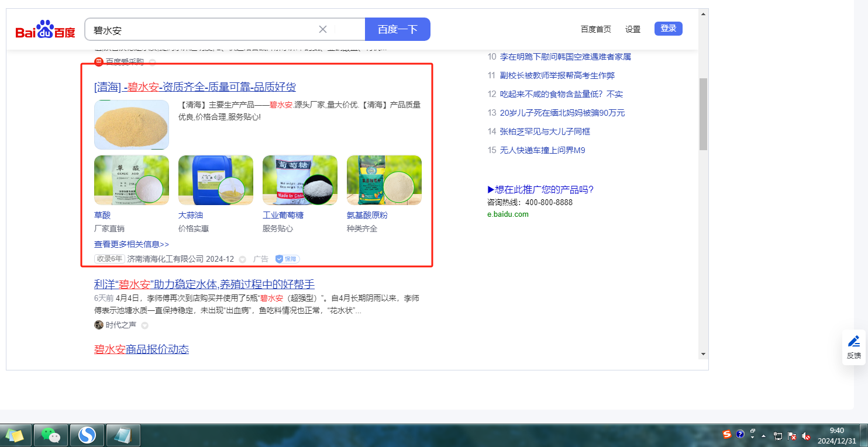This screenshot has height=447, width=868.
Task: Open Sogou browser from the taskbar
Action: coord(87,435)
